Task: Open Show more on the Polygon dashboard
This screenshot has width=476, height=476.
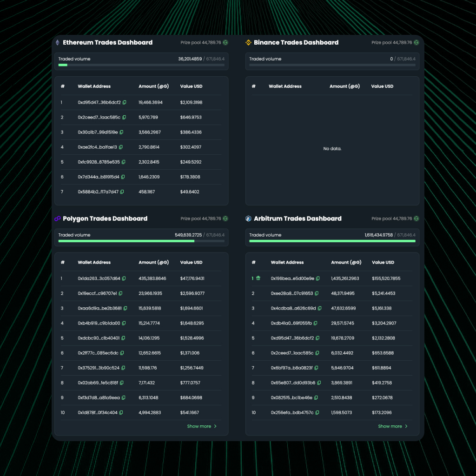Action: click(199, 426)
